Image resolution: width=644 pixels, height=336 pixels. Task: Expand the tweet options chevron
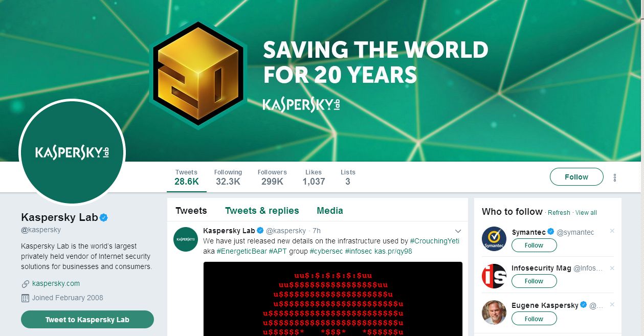[458, 231]
